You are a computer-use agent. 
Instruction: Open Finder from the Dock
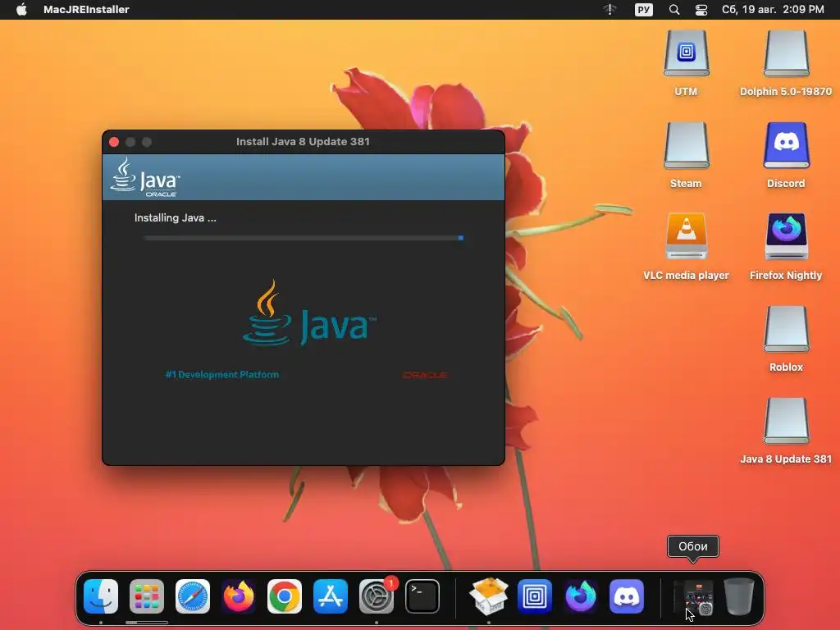coord(101,596)
